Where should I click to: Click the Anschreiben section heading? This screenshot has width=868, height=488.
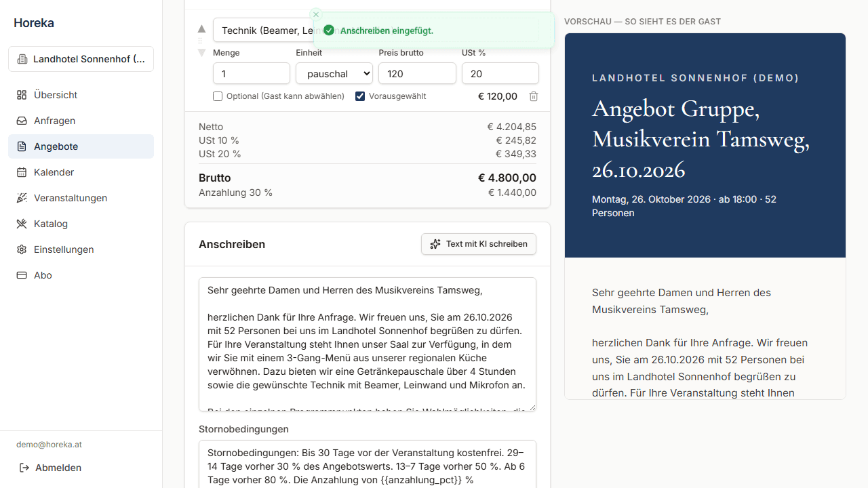232,244
